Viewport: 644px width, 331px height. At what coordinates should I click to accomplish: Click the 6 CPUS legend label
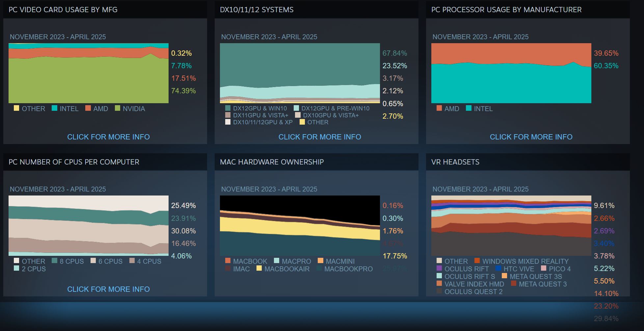pyautogui.click(x=110, y=261)
